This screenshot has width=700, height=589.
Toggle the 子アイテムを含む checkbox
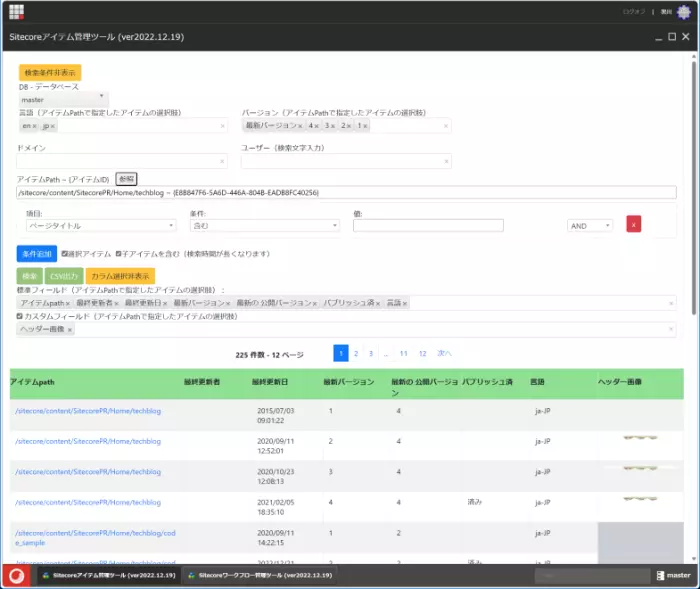pos(119,254)
